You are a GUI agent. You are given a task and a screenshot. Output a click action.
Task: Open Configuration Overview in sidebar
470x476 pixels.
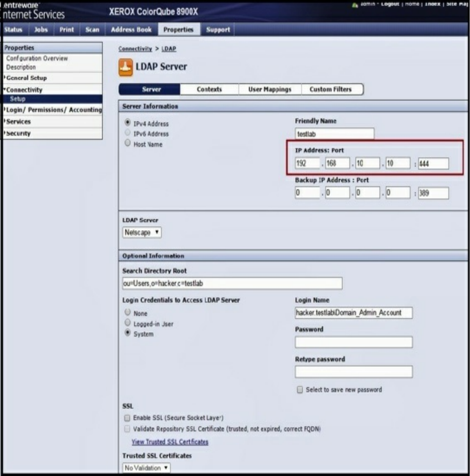pyautogui.click(x=37, y=59)
